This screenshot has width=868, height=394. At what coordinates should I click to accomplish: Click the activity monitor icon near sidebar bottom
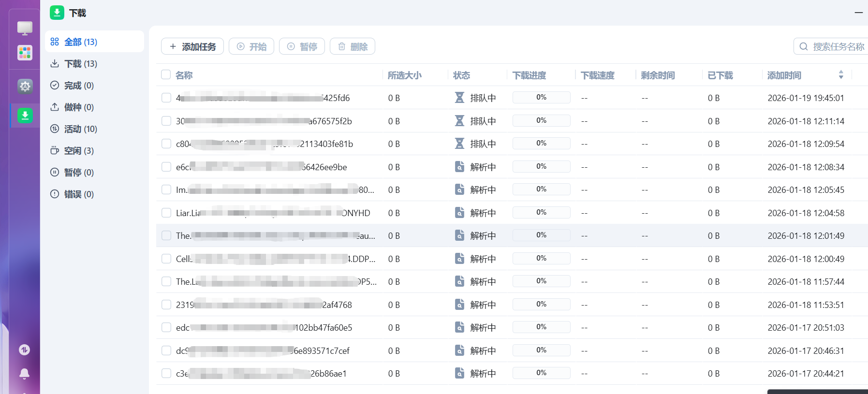pyautogui.click(x=24, y=350)
